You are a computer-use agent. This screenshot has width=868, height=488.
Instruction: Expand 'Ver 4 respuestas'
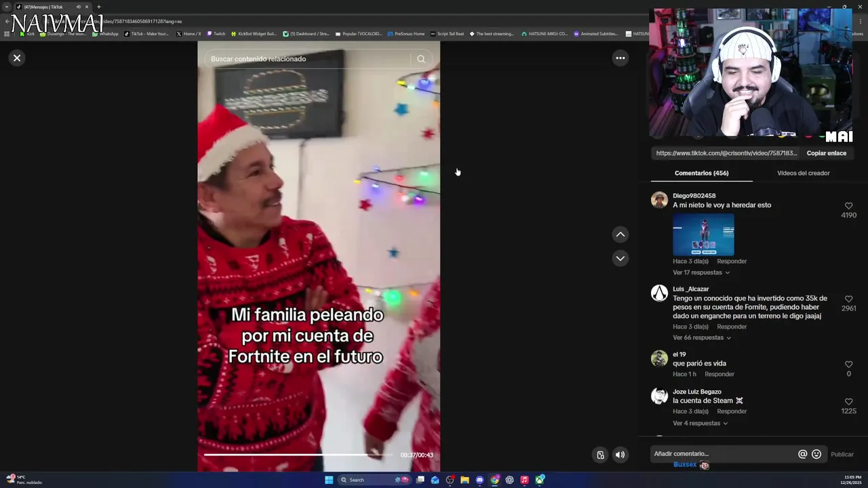[700, 423]
